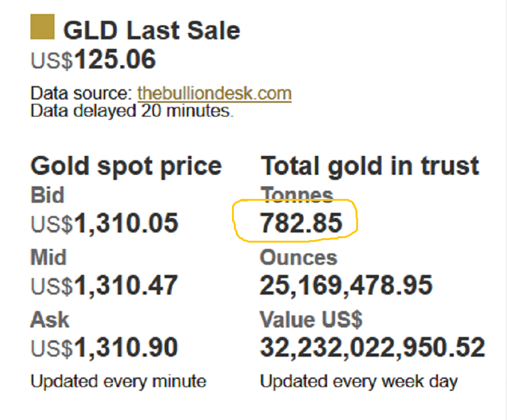
Task: Select the Bid label
Action: [x=48, y=195]
